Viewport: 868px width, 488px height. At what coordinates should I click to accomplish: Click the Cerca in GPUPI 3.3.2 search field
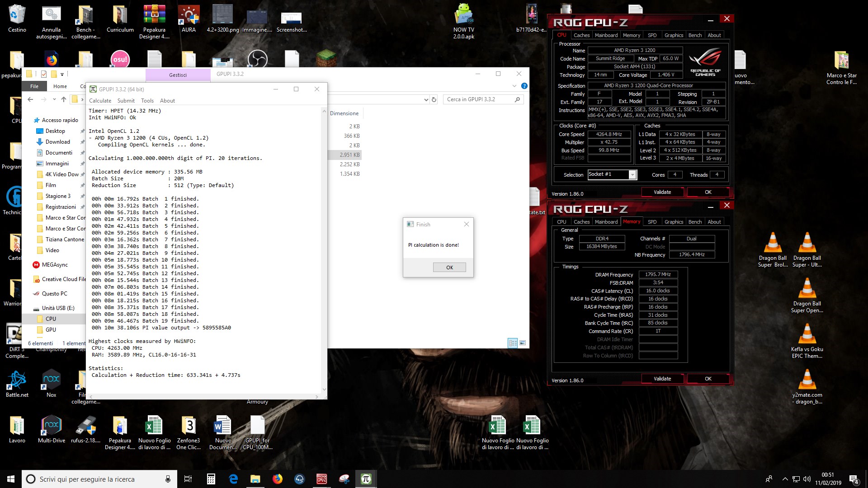point(483,99)
